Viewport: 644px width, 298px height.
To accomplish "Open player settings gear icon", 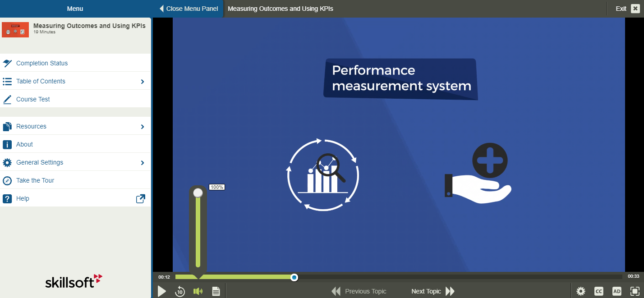I will pyautogui.click(x=581, y=291).
